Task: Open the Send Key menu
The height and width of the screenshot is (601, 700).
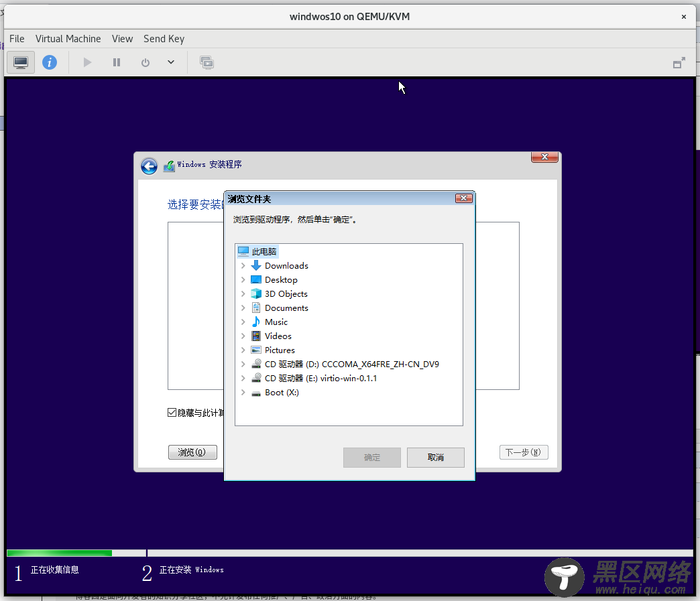Action: click(x=164, y=39)
